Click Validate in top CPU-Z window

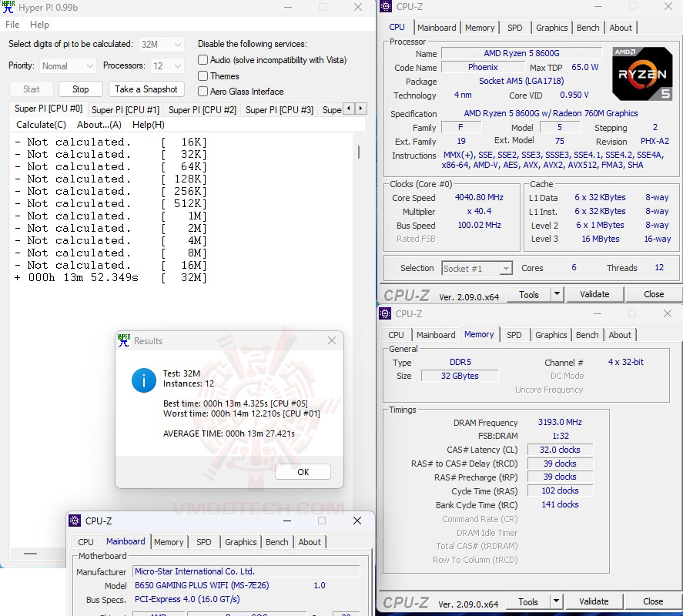click(594, 294)
